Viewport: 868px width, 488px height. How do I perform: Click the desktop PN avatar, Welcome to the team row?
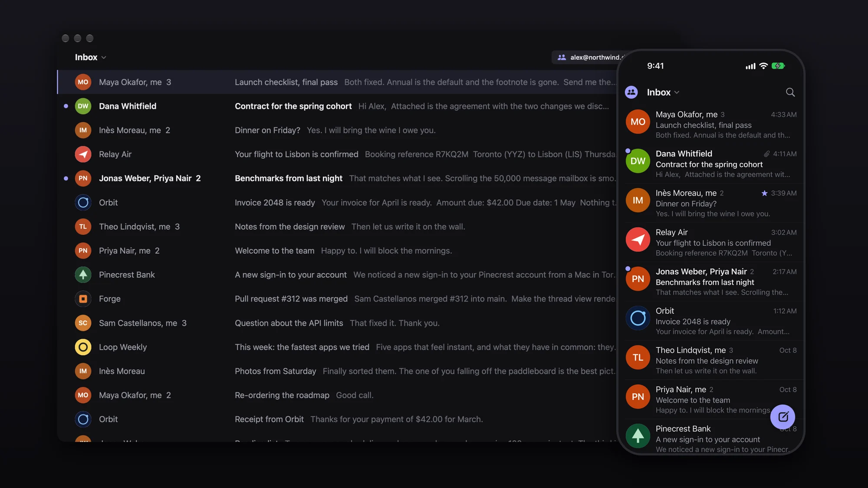click(x=83, y=251)
